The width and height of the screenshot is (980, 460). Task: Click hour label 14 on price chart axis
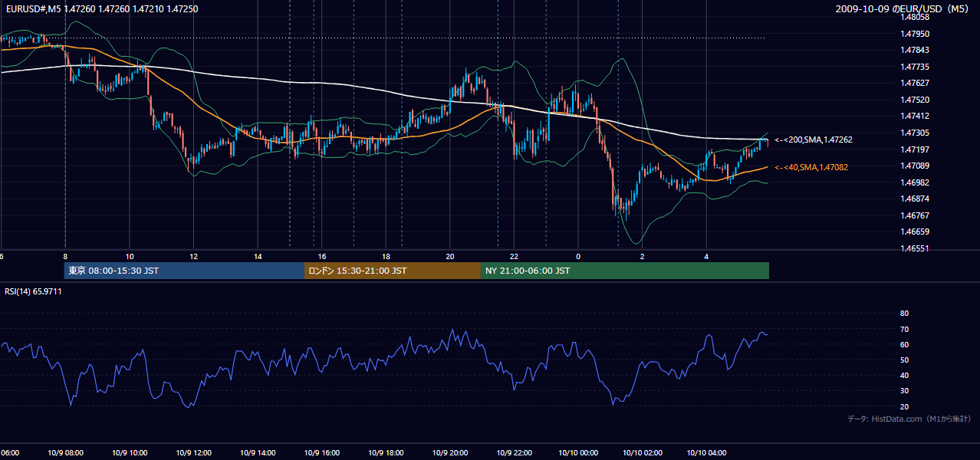pyautogui.click(x=258, y=257)
